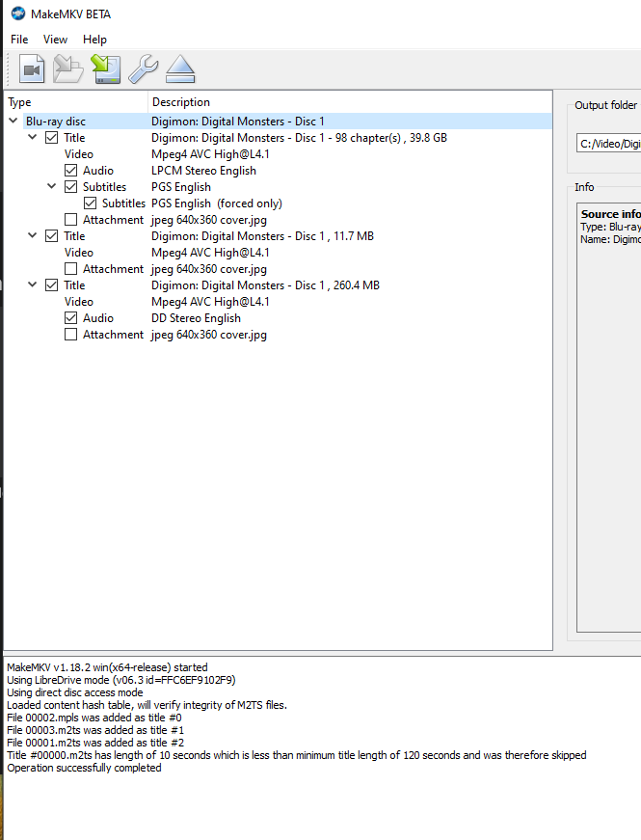
Task: Select the LPCM Stereo English description
Action: tap(203, 171)
